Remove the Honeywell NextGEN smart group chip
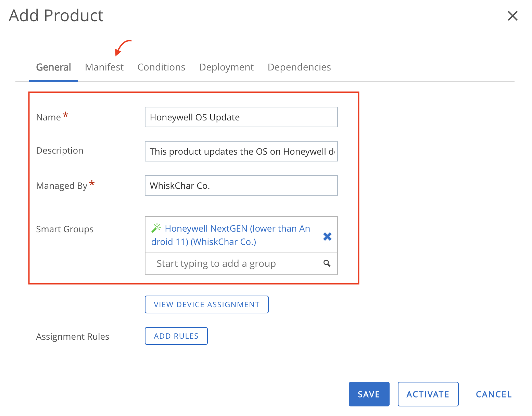532x416 pixels. (327, 236)
